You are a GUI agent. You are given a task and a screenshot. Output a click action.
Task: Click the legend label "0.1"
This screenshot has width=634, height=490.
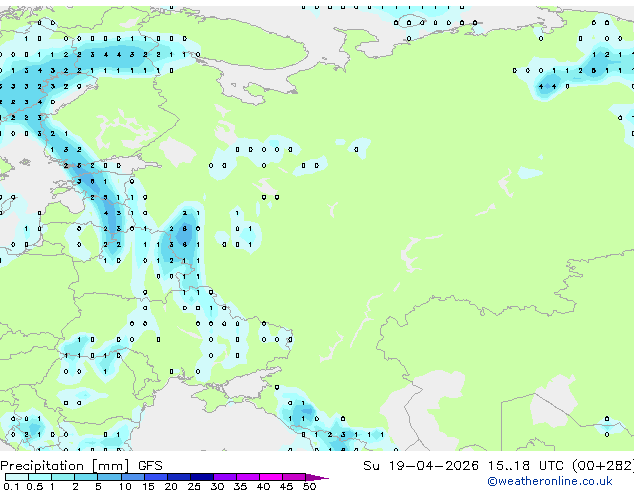[11, 486]
